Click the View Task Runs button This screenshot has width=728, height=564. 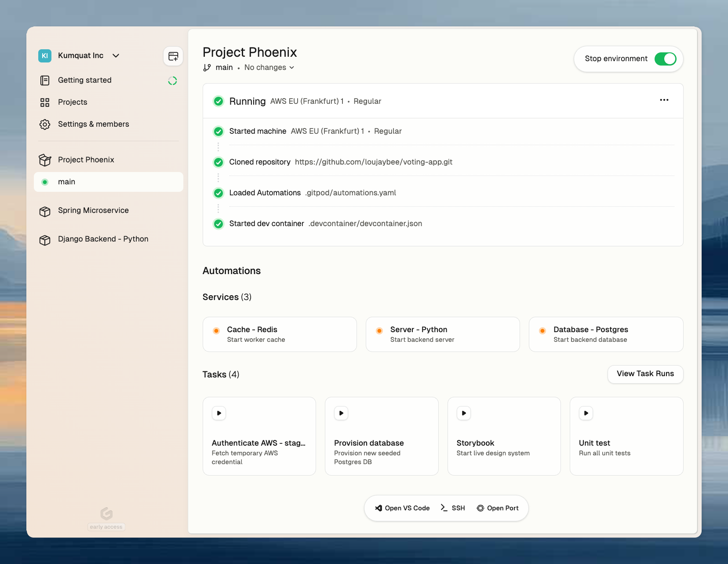(645, 374)
